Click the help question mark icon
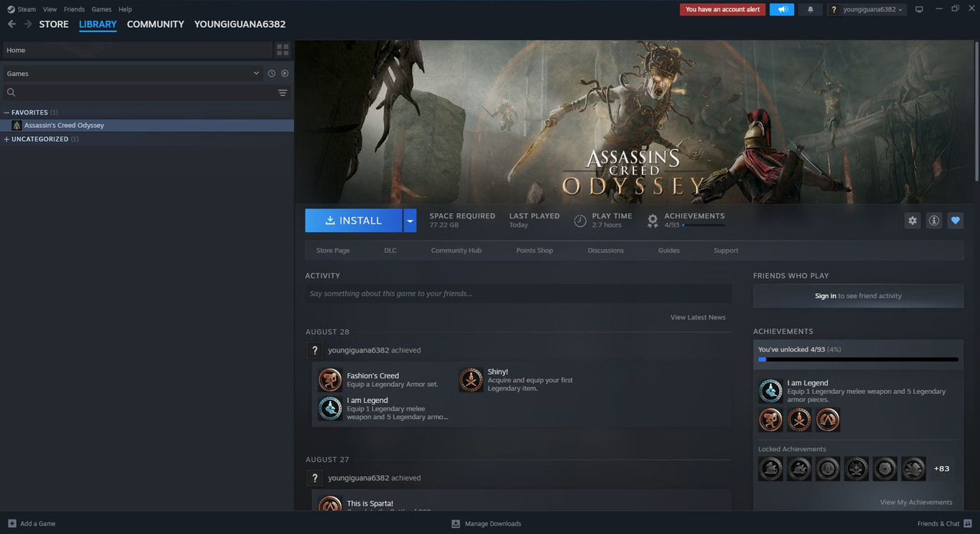 [x=834, y=9]
